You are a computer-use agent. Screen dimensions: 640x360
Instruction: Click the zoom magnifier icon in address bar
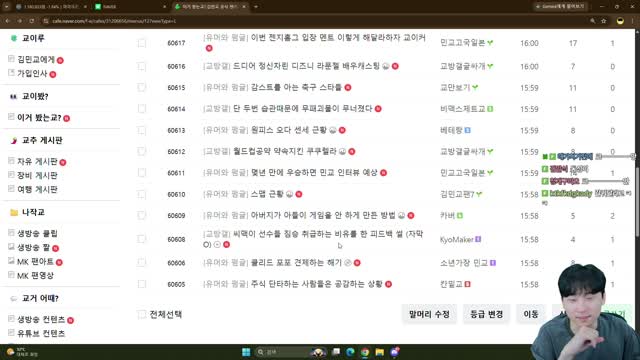(593, 21)
